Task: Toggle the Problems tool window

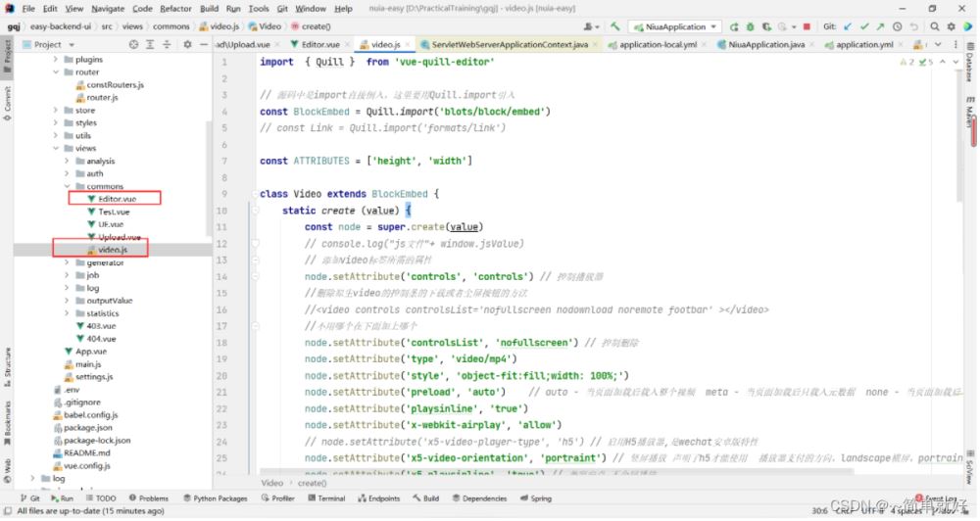Action: coord(148,498)
